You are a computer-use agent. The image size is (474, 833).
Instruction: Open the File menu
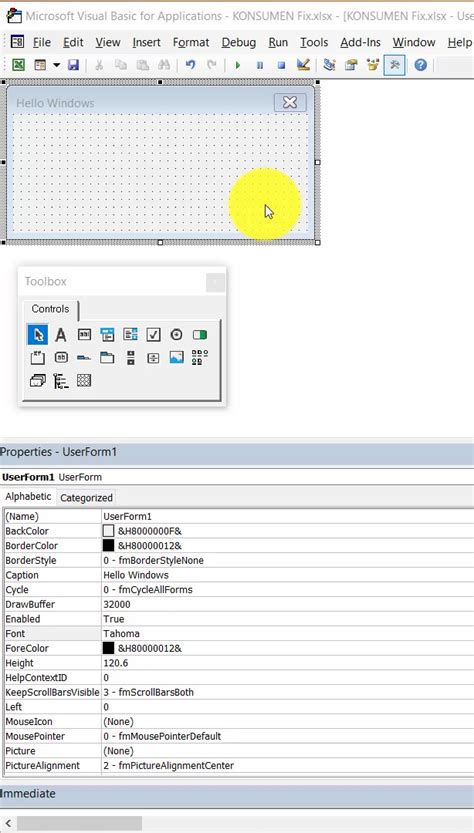[41, 42]
